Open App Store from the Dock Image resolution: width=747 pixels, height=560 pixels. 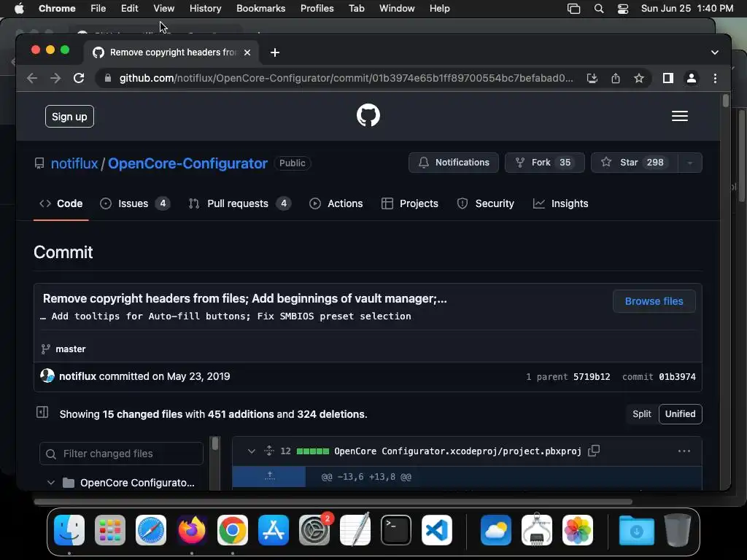(274, 530)
